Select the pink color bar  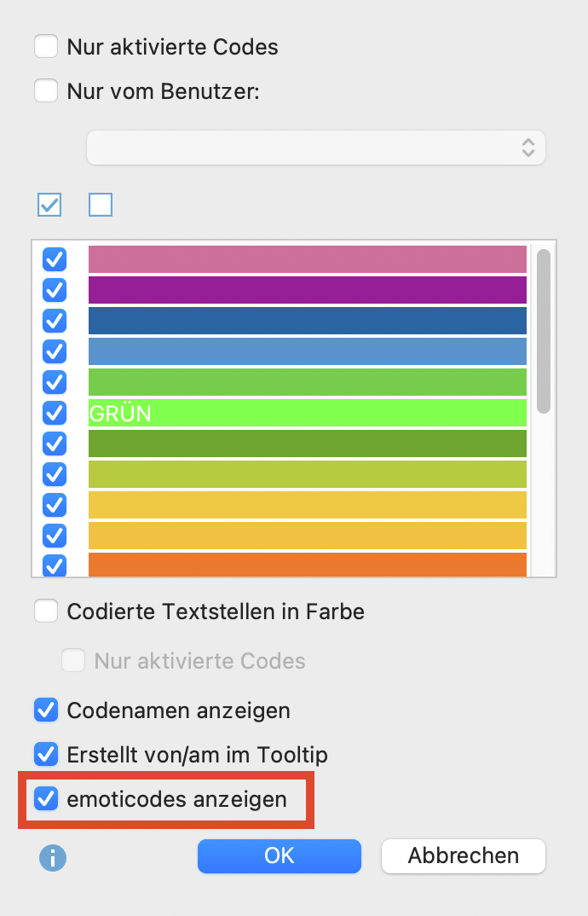[x=307, y=259]
